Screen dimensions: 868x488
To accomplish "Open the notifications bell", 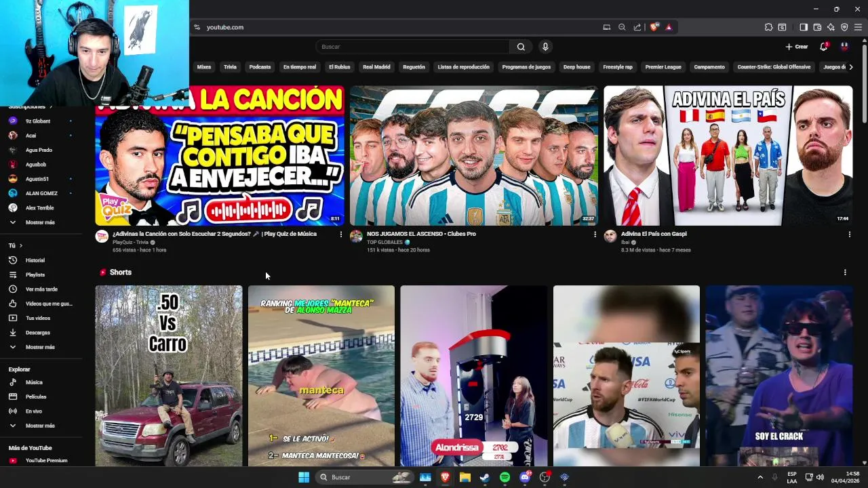I will [823, 47].
